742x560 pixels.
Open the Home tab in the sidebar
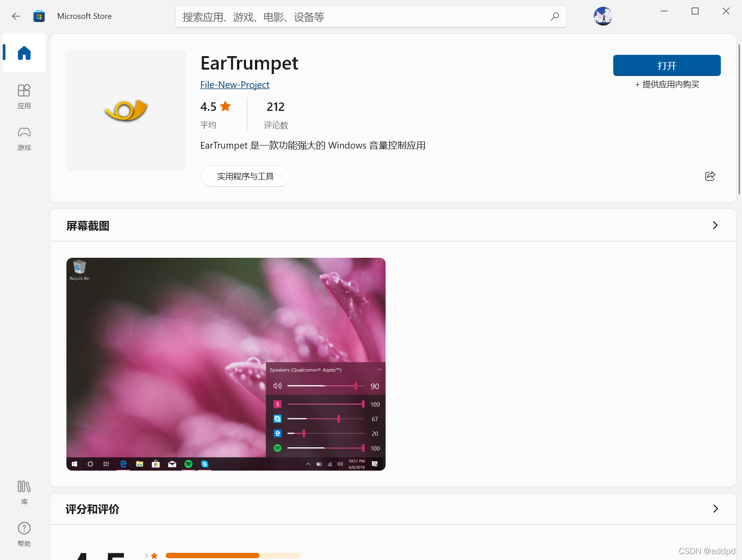(x=24, y=53)
